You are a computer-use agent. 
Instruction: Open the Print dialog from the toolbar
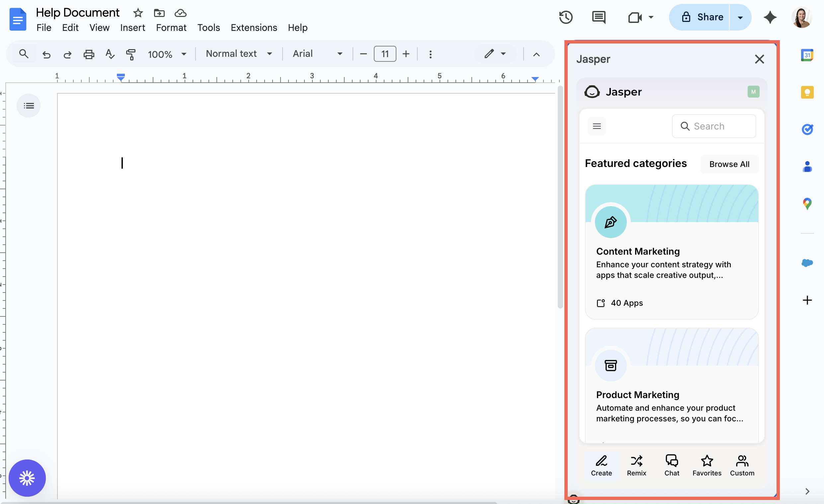point(89,53)
